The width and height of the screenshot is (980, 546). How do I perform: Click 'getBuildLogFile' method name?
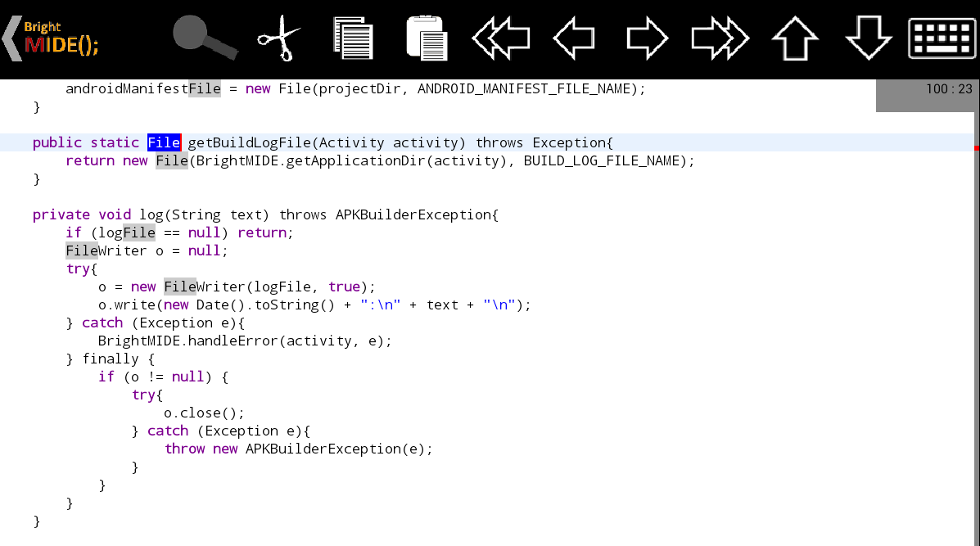(x=250, y=142)
